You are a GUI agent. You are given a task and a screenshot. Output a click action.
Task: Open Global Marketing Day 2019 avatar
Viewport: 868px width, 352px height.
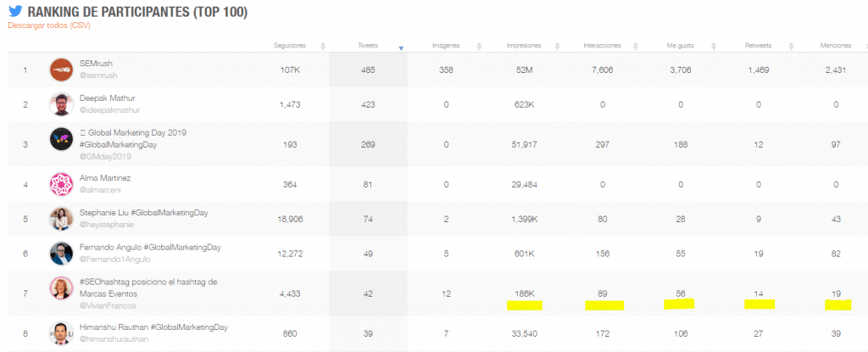[61, 138]
